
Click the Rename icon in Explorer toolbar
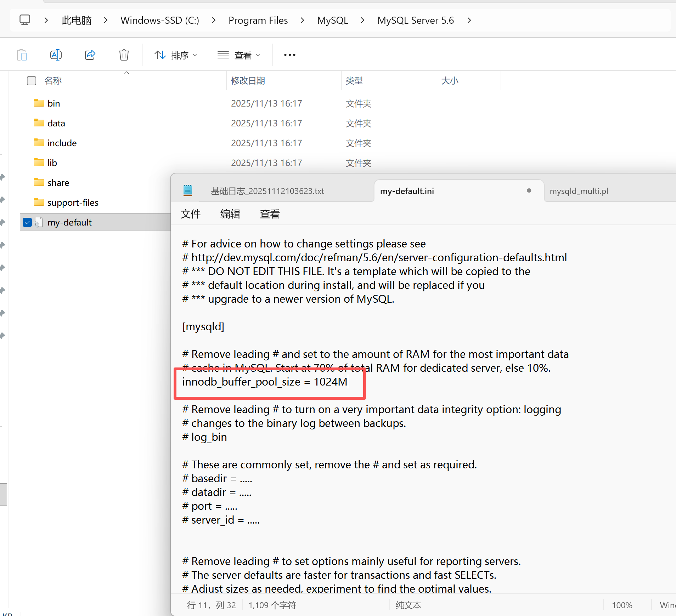pyautogui.click(x=56, y=55)
